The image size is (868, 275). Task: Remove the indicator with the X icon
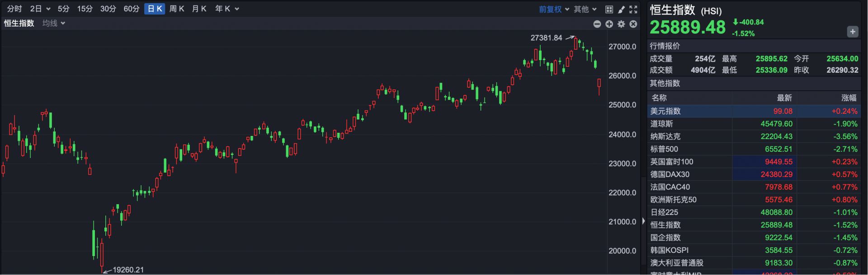pyautogui.click(x=633, y=24)
